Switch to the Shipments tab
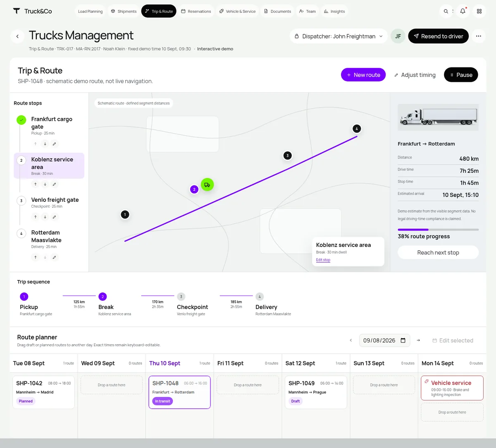Screen dimensions: 496x448 pyautogui.click(x=124, y=11)
